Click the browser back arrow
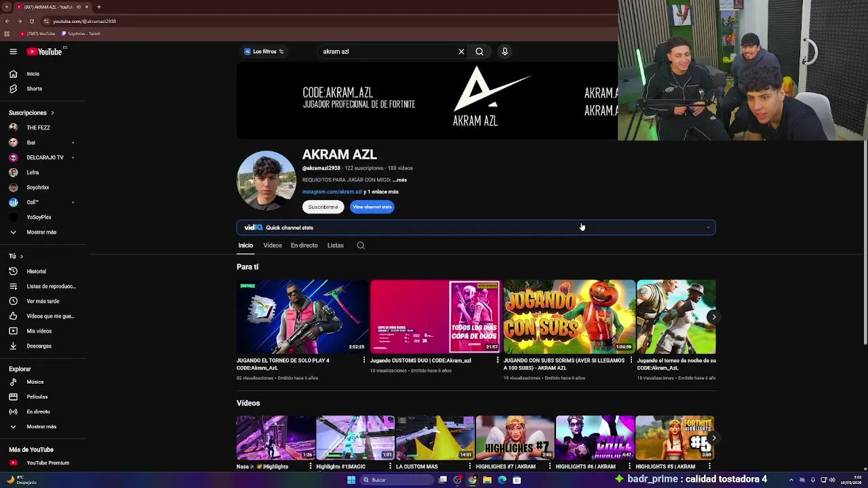This screenshot has width=868, height=488. click(x=7, y=21)
